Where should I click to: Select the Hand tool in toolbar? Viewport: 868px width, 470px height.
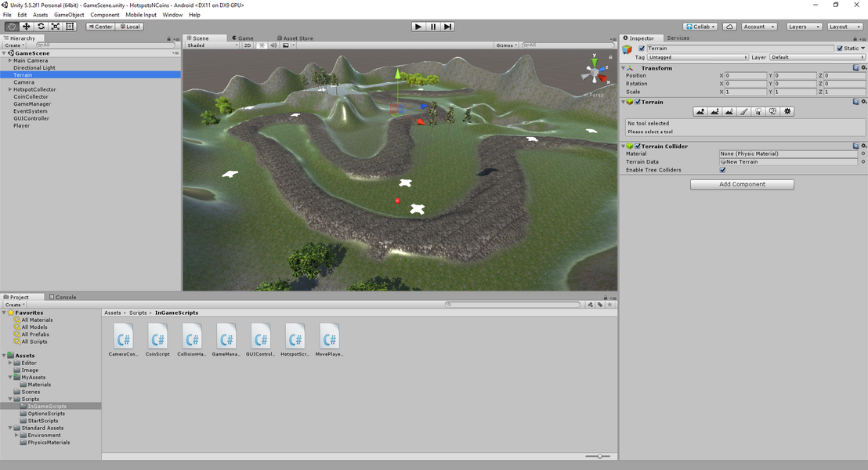[x=11, y=27]
